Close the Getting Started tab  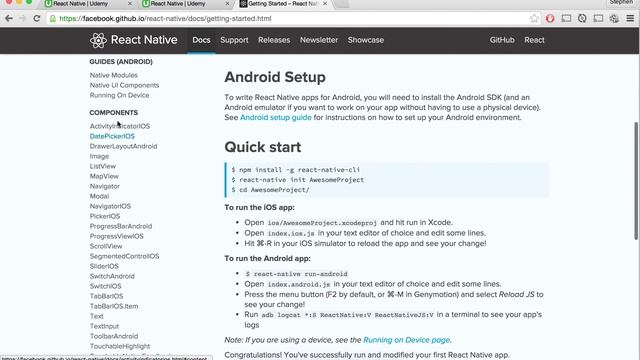(325, 4)
